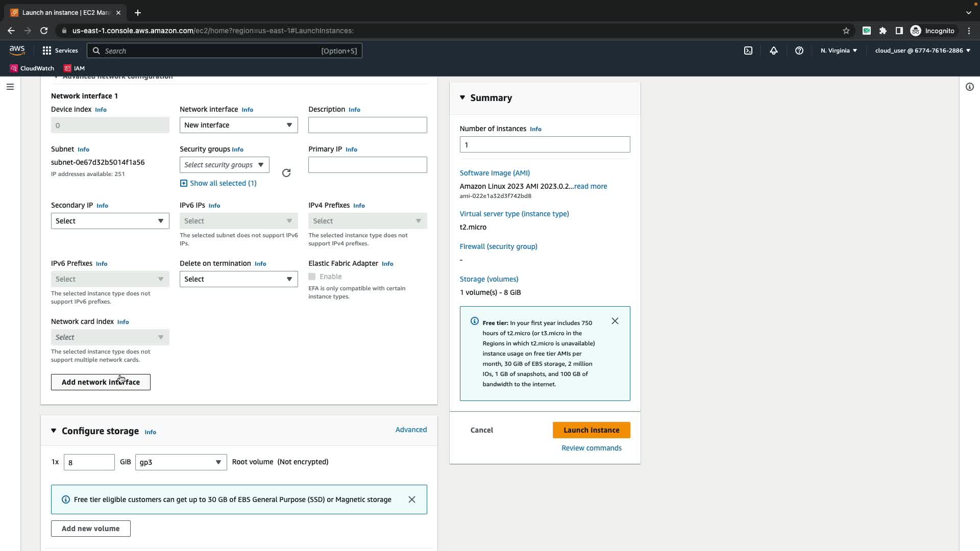Click the help question mark icon

coord(799,51)
